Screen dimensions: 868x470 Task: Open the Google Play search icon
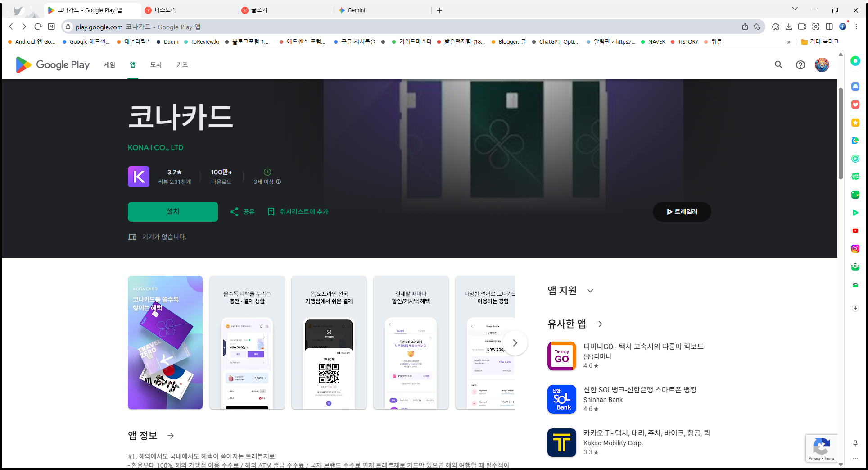point(778,64)
